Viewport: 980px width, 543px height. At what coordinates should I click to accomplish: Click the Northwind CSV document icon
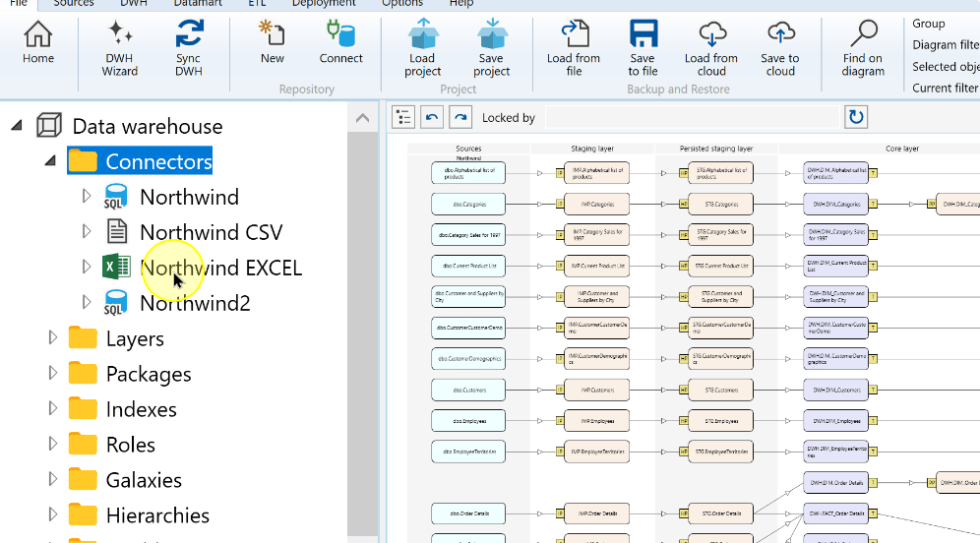[116, 232]
